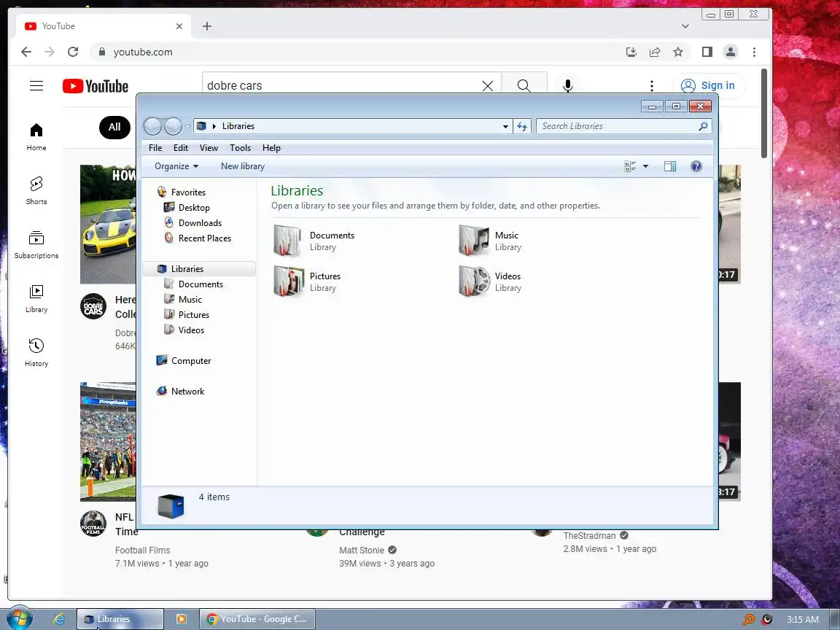Click YouTube Sign in button

(708, 86)
